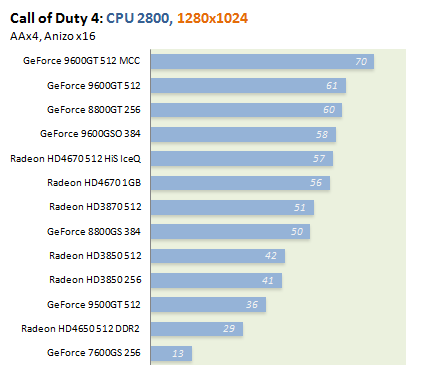This screenshot has width=426, height=367.
Task: Click the bar showing value 41
Action: click(x=216, y=280)
